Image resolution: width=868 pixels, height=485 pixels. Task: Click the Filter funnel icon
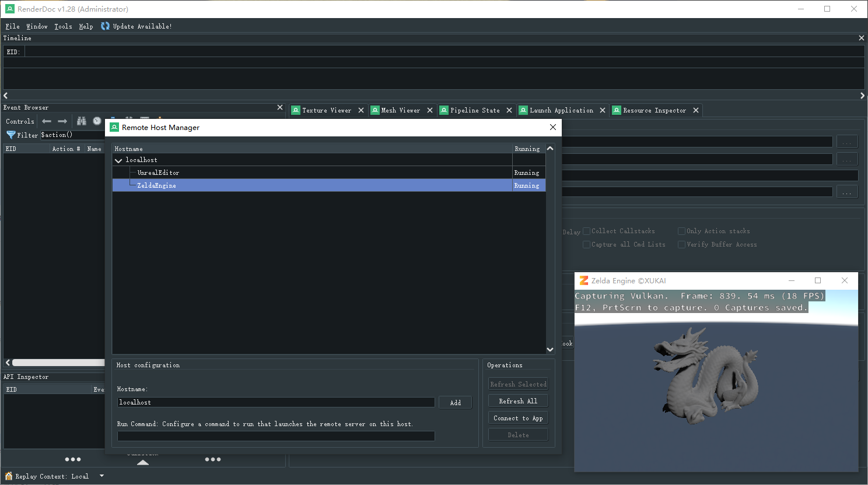point(10,135)
